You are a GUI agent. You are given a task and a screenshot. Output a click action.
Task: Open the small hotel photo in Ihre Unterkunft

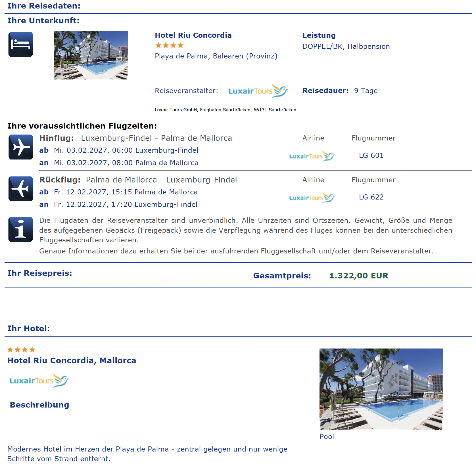[x=91, y=55]
